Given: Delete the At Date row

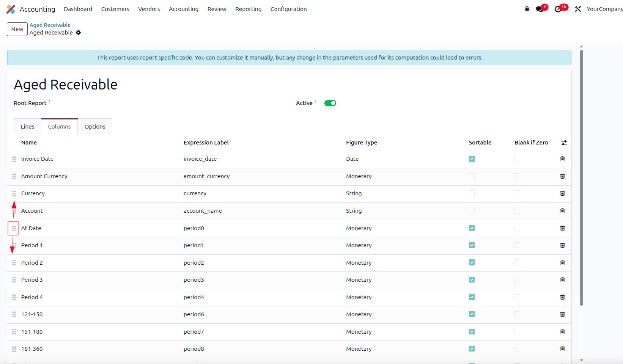Looking at the screenshot, I should [562, 228].
